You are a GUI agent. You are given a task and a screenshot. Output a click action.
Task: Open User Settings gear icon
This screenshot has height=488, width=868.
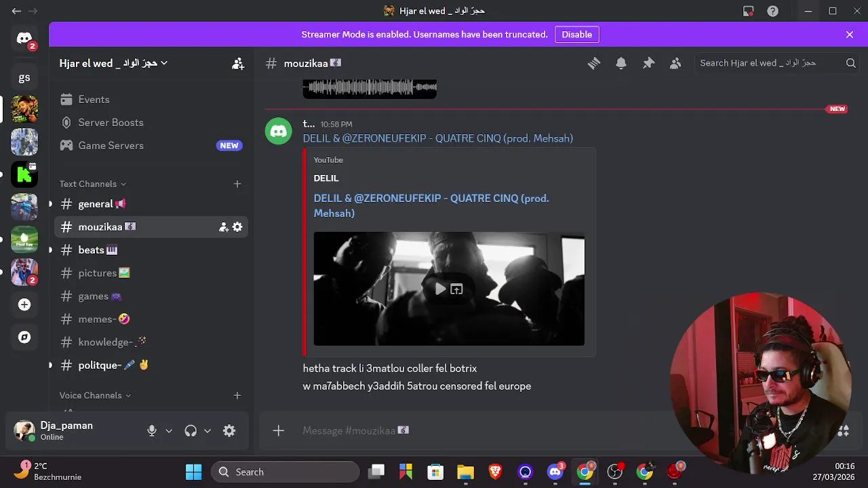(x=229, y=431)
